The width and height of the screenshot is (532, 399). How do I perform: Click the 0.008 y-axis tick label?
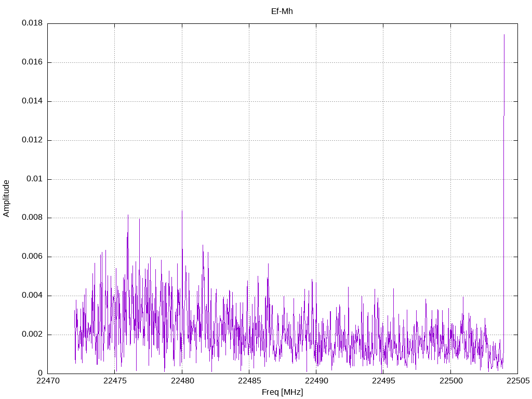32,218
